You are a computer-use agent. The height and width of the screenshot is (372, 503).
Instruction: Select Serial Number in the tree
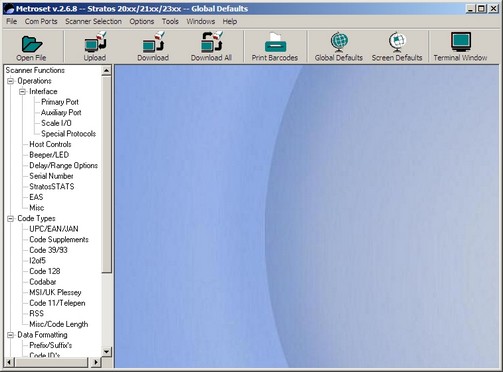[x=51, y=176]
